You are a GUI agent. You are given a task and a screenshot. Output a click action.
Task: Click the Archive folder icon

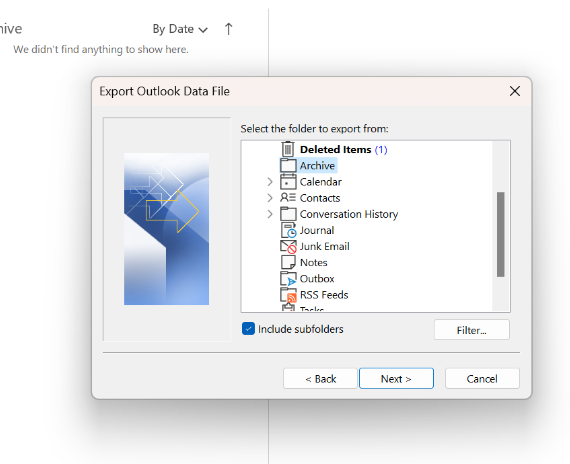click(288, 165)
